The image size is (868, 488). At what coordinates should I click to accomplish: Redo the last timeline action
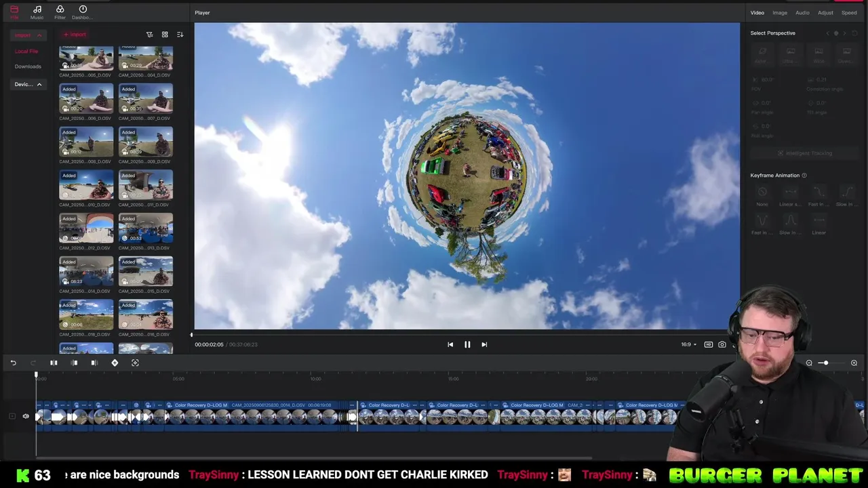coord(33,363)
